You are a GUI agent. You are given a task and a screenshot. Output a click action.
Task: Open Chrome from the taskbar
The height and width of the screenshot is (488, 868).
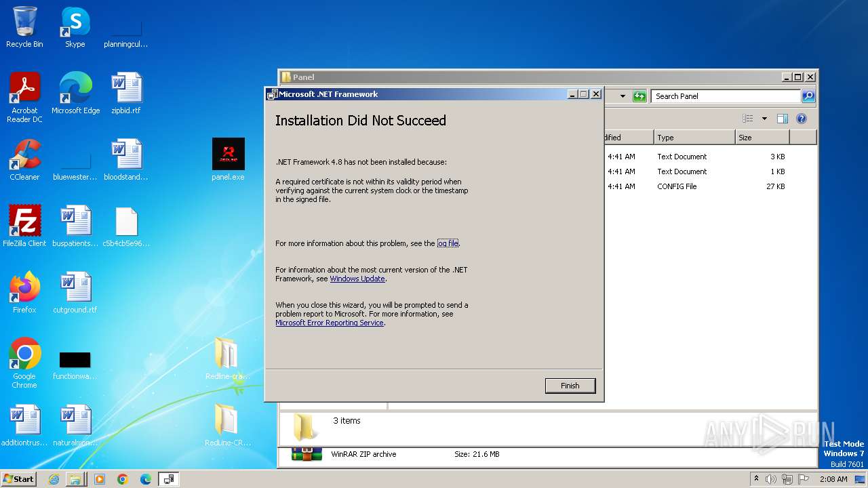[122, 479]
